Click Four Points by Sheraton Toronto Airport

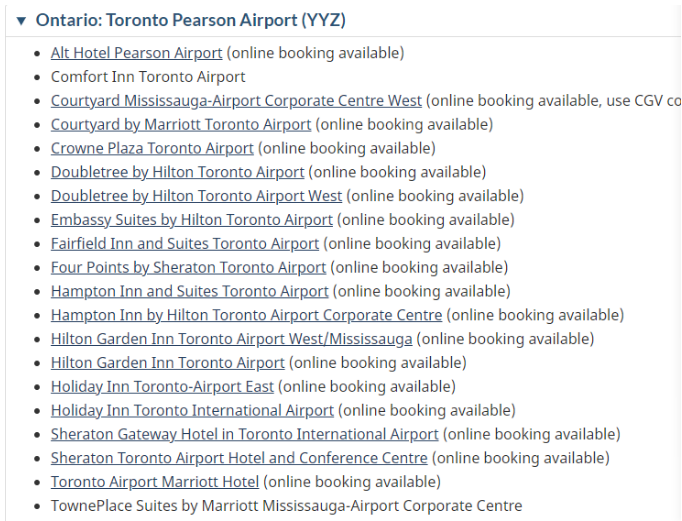[188, 268]
